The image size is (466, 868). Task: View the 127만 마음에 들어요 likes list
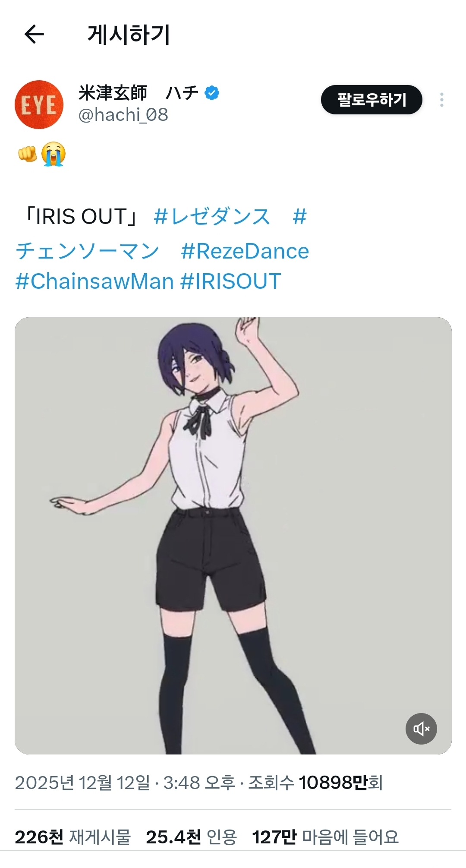coord(325,837)
